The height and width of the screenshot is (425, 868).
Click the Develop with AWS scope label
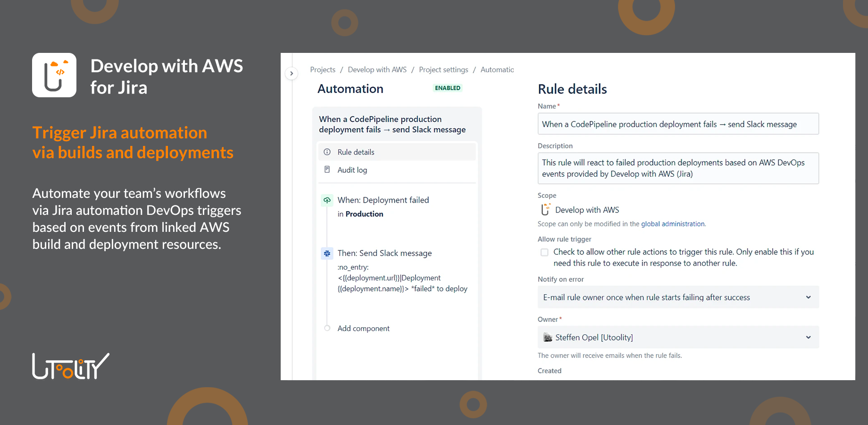pos(587,210)
